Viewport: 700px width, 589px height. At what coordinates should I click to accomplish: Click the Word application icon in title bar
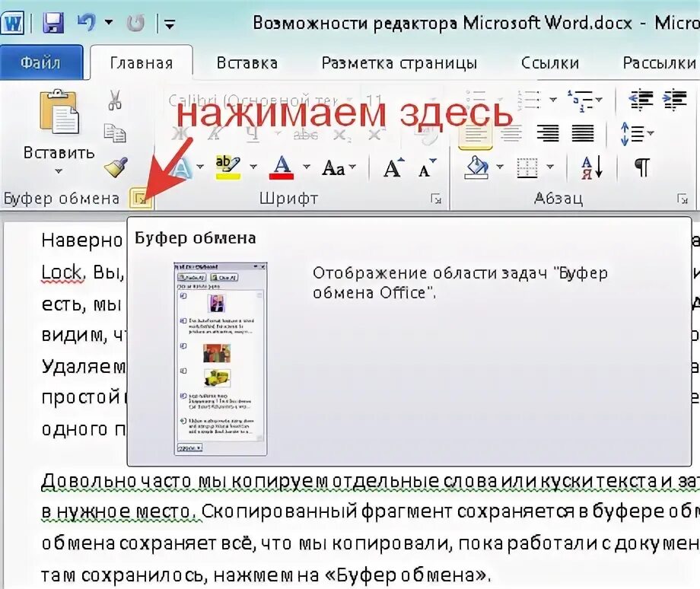[x=12, y=22]
